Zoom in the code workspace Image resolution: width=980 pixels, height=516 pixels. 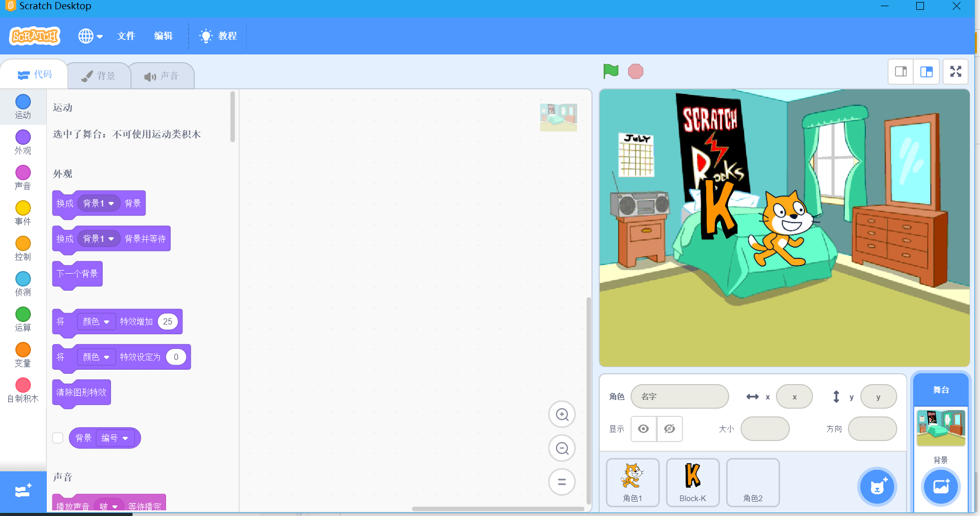(x=562, y=414)
